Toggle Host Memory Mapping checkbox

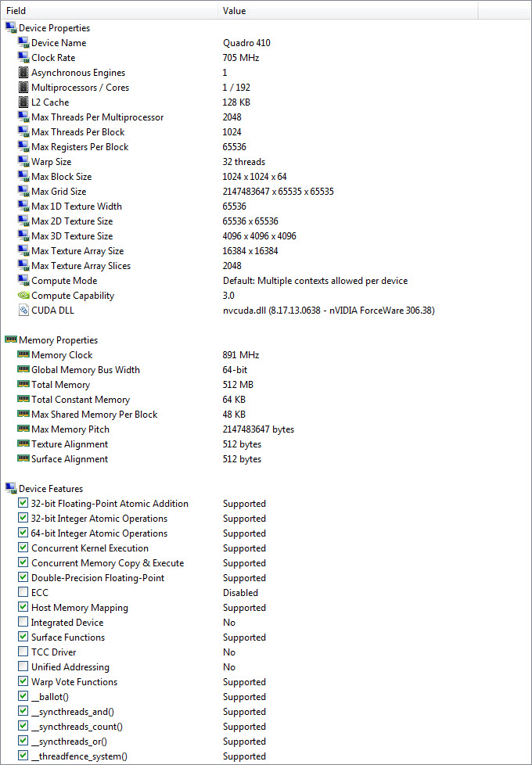pyautogui.click(x=23, y=607)
